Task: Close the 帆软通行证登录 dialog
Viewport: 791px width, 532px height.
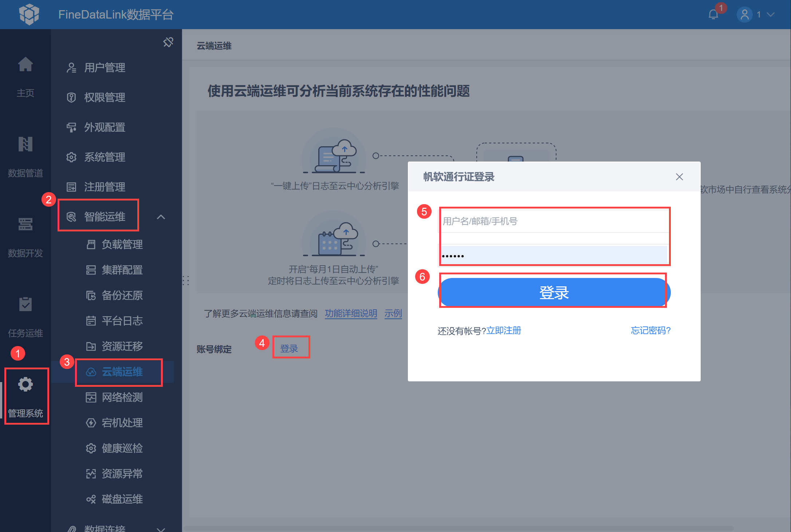Action: [679, 177]
